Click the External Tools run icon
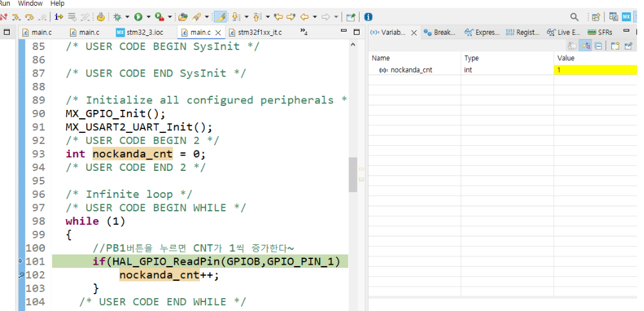The height and width of the screenshot is (311, 644). point(160,17)
